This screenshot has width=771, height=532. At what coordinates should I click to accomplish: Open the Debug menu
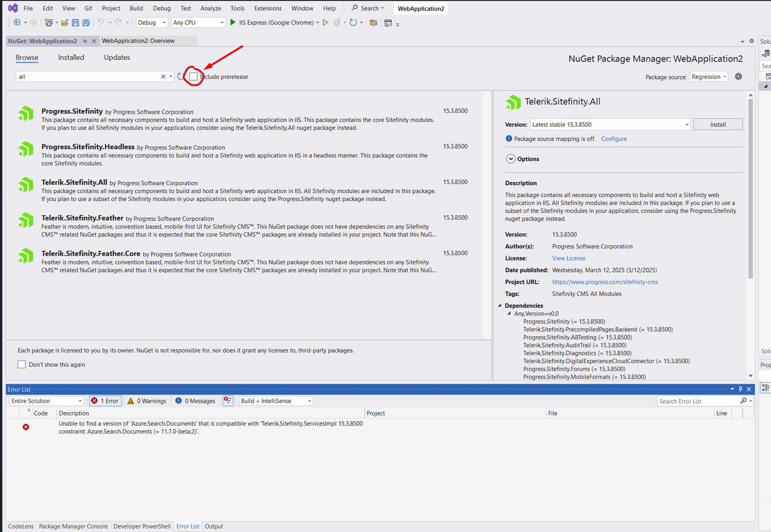pyautogui.click(x=162, y=8)
